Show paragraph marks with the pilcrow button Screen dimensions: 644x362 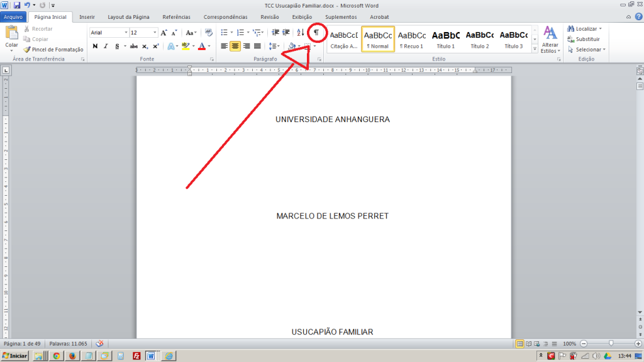[316, 33]
